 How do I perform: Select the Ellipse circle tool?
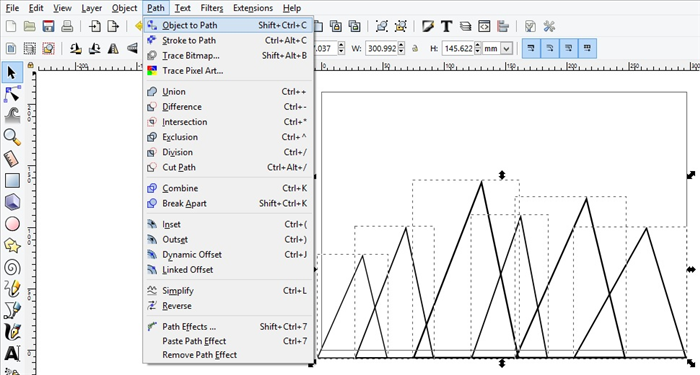tap(12, 224)
